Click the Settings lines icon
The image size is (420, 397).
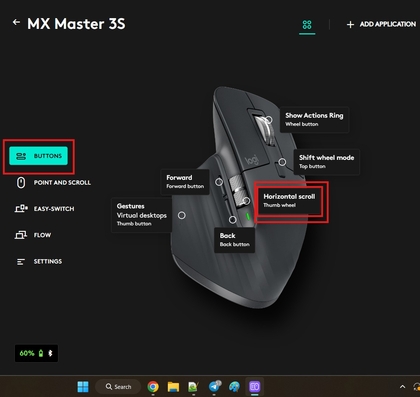coord(21,262)
